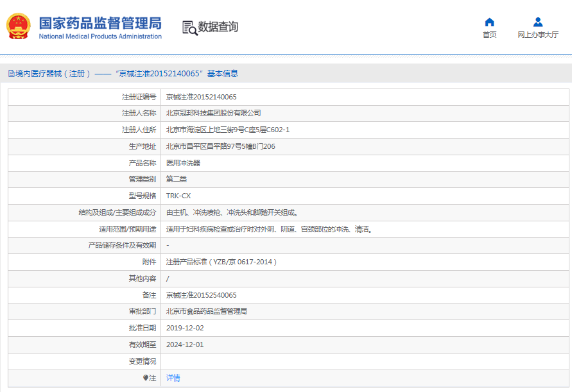Click remark value 京械注准20152540065
Image resolution: width=572 pixels, height=392 pixels.
pos(201,295)
